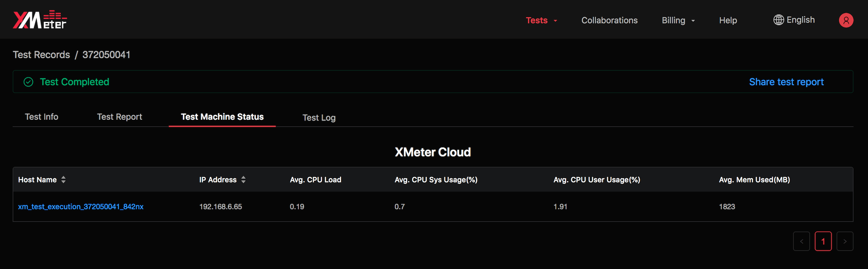868x269 pixels.
Task: Click the green Test Completed checkmark icon
Action: [28, 82]
